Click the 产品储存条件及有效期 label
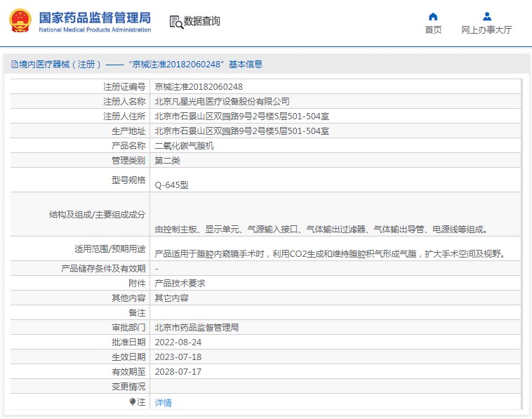The image size is (532, 419). pyautogui.click(x=103, y=269)
